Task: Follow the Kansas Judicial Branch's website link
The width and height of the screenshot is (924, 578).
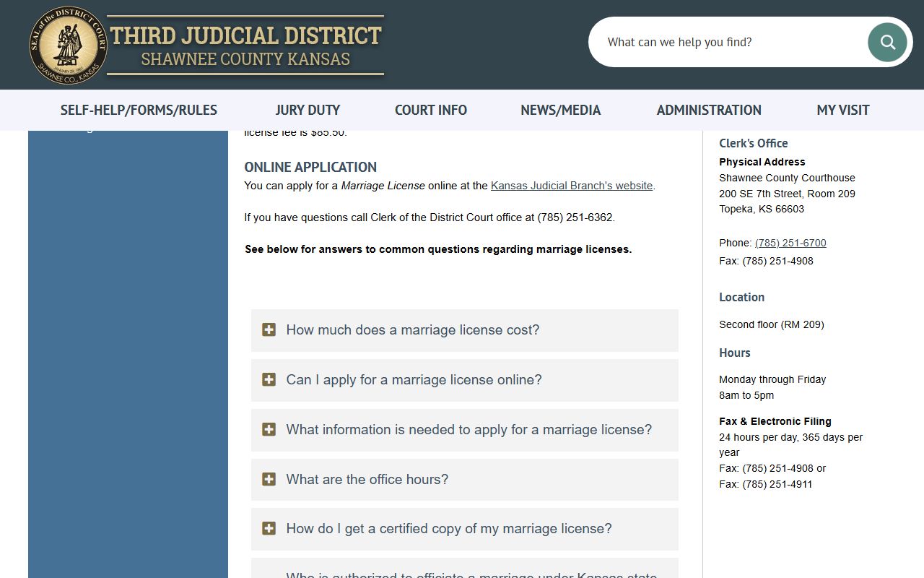Action: click(x=572, y=186)
